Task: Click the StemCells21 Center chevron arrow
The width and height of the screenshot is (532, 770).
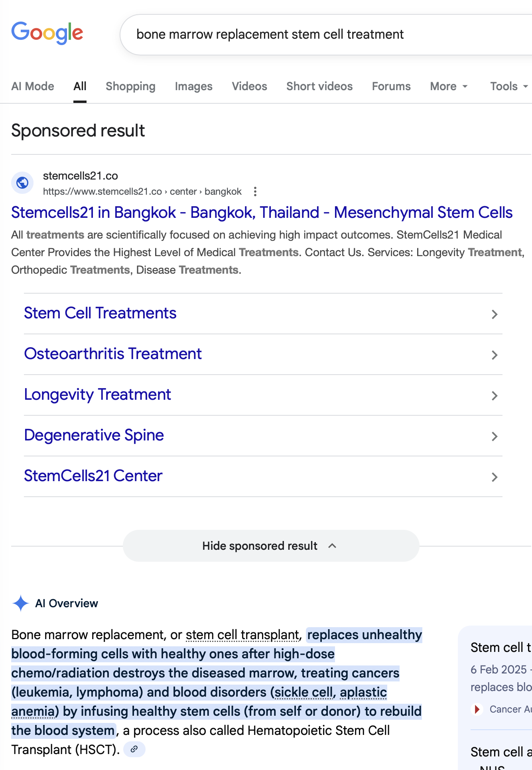Action: 495,477
